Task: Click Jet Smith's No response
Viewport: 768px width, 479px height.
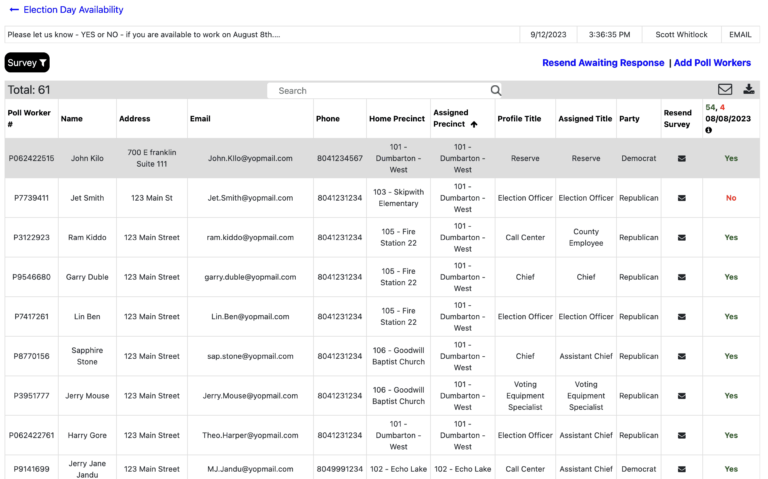Action: [731, 198]
